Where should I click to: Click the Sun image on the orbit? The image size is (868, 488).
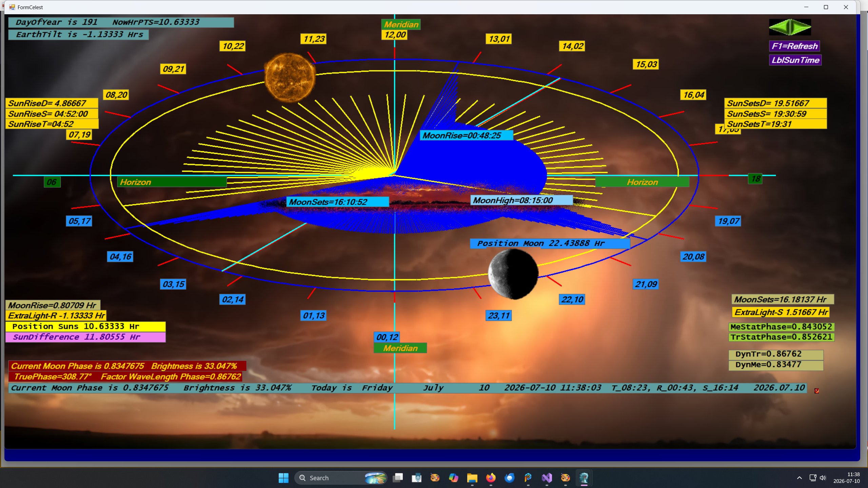[290, 78]
